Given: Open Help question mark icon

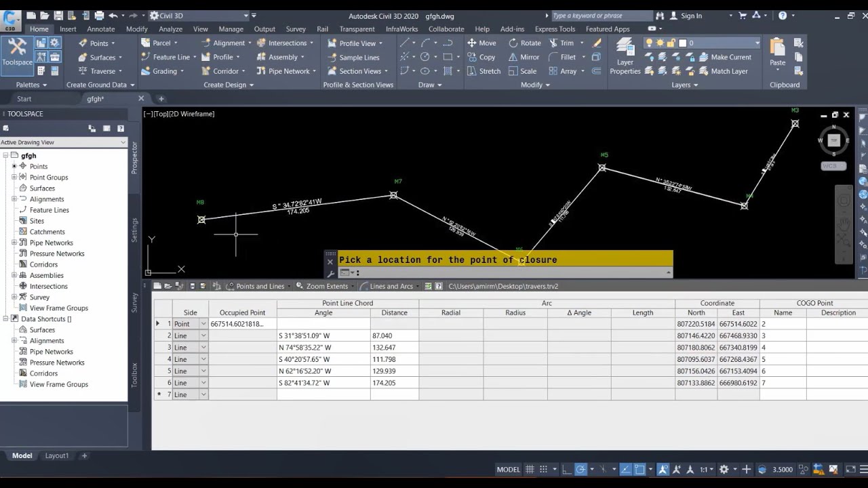Looking at the screenshot, I should pos(783,16).
